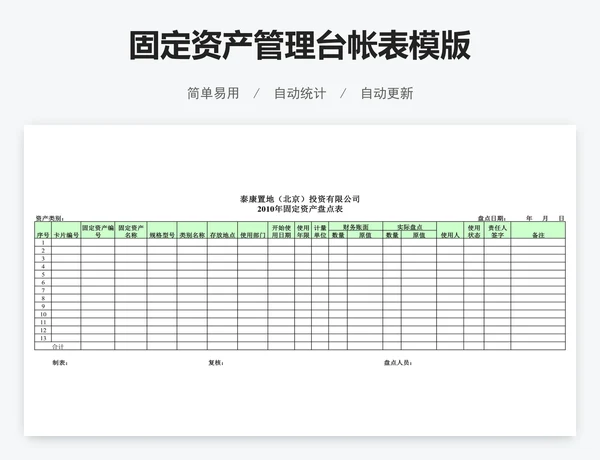The height and width of the screenshot is (460, 600).
Task: Click the title 固定资产管理台帐表模版
Action: [x=300, y=45]
